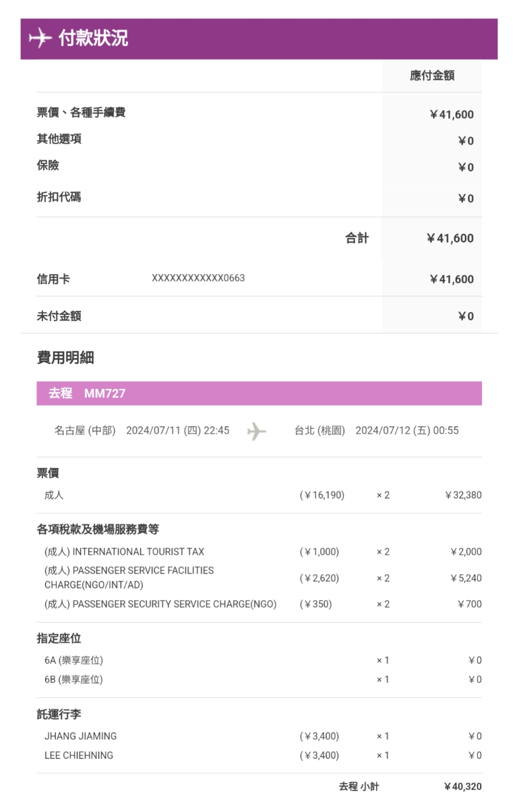Click the white airplane icon beside 付款狀況
This screenshot has height=812, width=518.
coord(40,38)
